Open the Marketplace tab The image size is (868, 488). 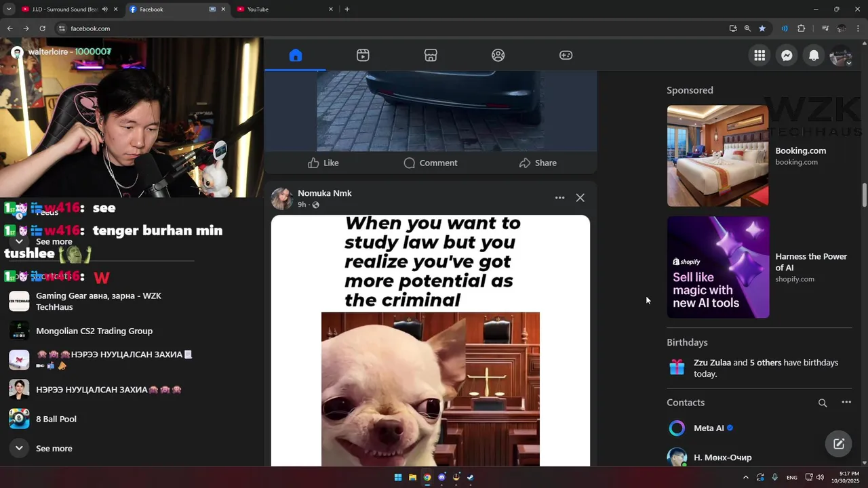pos(431,56)
